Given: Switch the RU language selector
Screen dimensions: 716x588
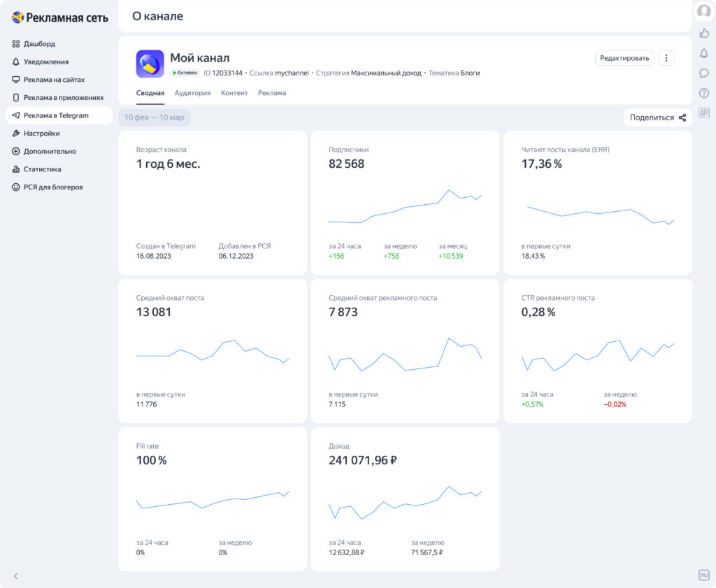Looking at the screenshot, I should [x=704, y=575].
